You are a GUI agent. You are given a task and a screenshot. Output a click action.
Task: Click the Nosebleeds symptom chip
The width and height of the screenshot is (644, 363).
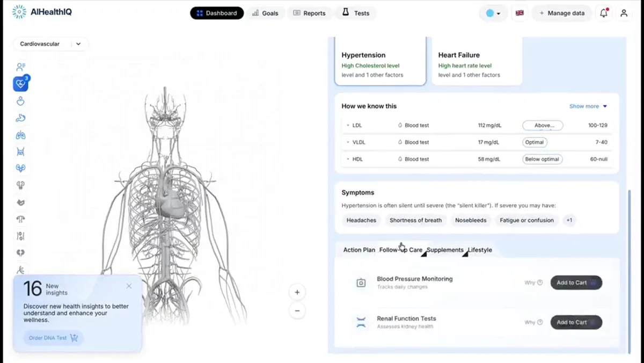tap(471, 220)
